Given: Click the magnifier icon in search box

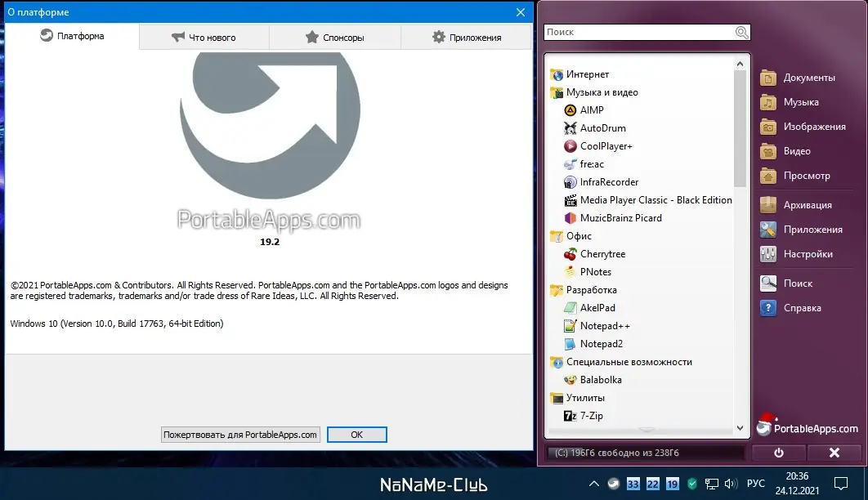Looking at the screenshot, I should (742, 32).
